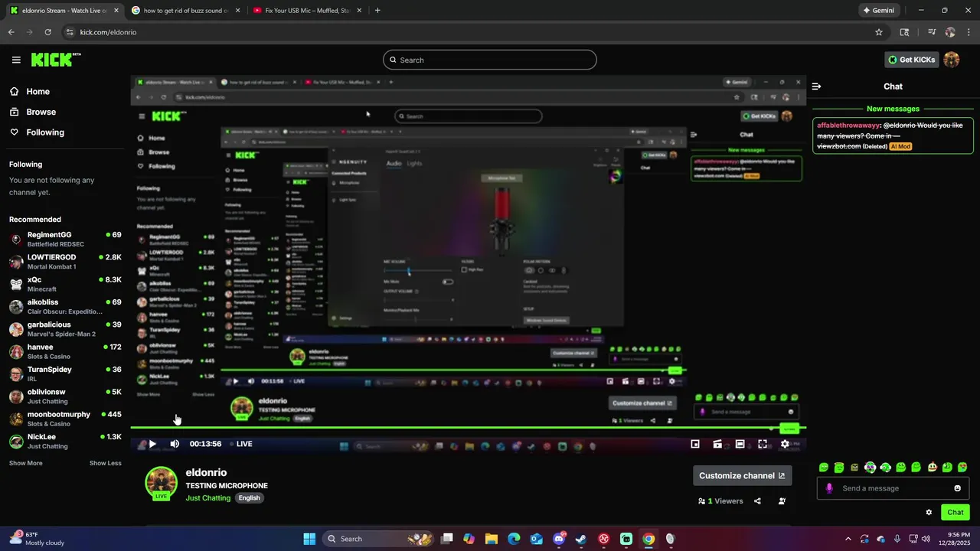The width and height of the screenshot is (980, 551).
Task: Click Get KICKs button
Action: point(911,60)
